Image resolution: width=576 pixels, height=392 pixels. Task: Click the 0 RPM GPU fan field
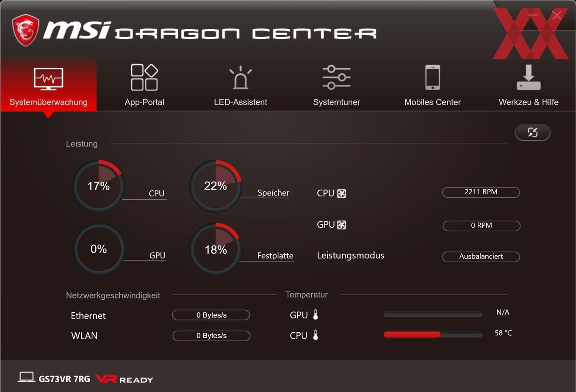tap(482, 226)
